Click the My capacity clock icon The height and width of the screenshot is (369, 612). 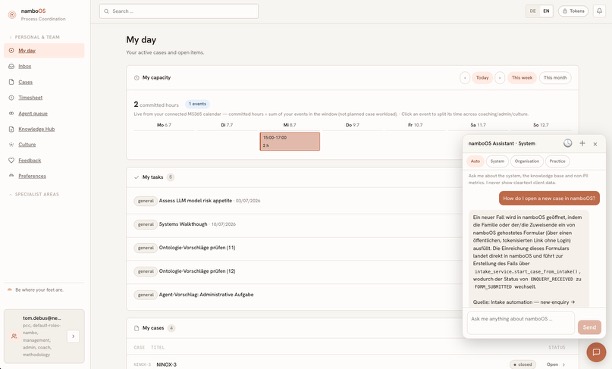(137, 78)
